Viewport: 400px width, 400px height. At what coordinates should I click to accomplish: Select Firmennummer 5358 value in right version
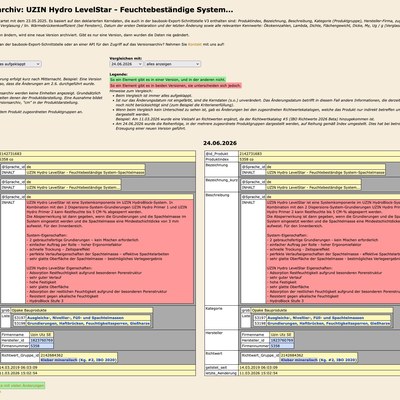(282, 346)
